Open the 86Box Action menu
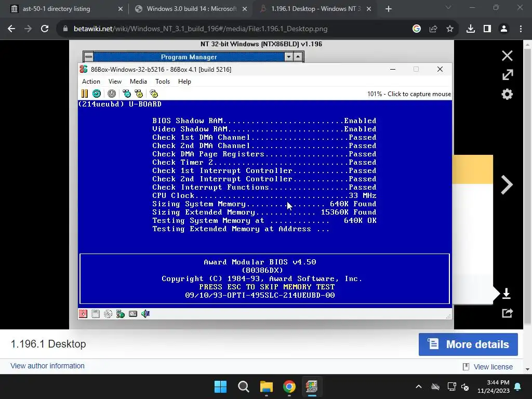Viewport: 532px width, 399px height. pyautogui.click(x=91, y=82)
